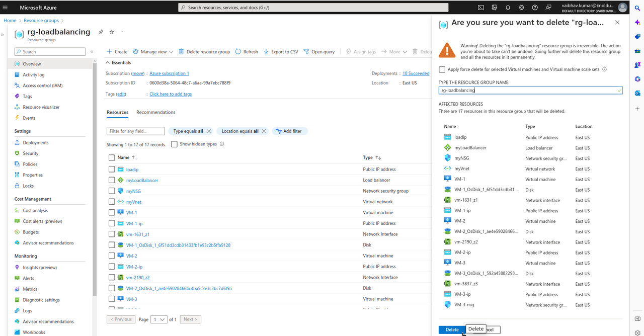Check the myNSG row checkbox
The height and width of the screenshot is (336, 644).
pos(112,191)
